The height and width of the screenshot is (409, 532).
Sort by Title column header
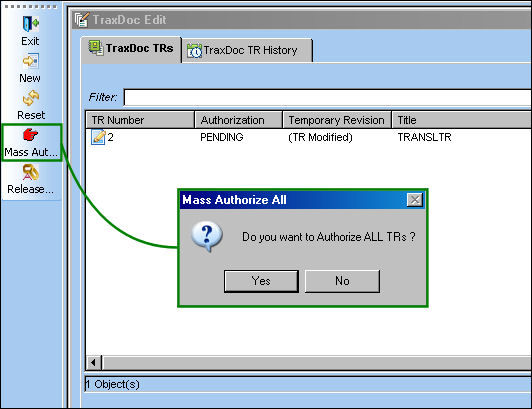(461, 120)
